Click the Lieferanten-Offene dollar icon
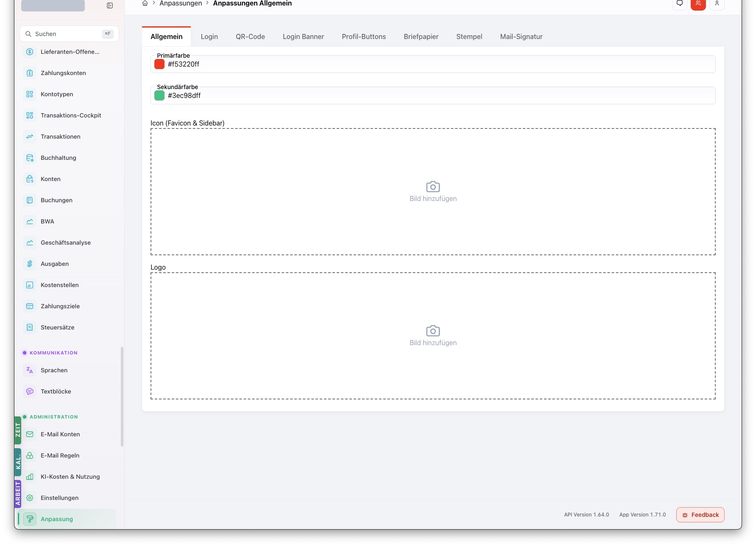 tap(30, 52)
